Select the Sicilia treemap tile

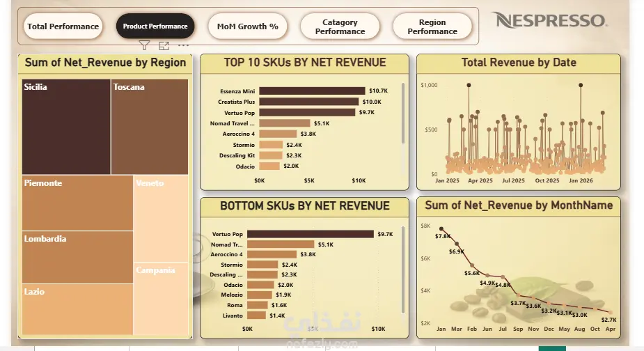pyautogui.click(x=66, y=127)
